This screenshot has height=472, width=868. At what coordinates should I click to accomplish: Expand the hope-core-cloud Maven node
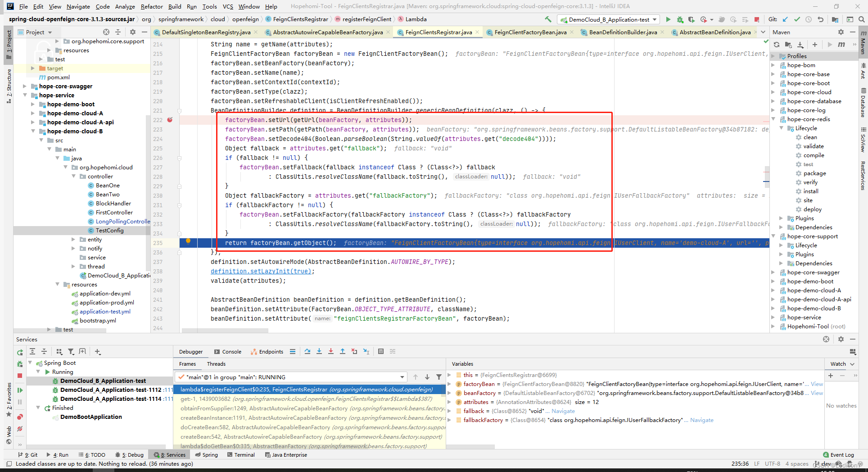(773, 92)
